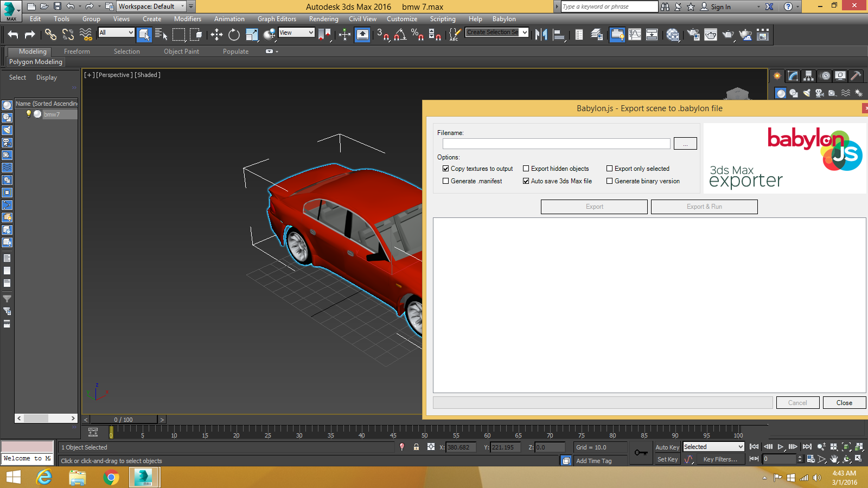Toggle Auto save 3ds Max file checkbox
The height and width of the screenshot is (488, 868).
click(526, 181)
